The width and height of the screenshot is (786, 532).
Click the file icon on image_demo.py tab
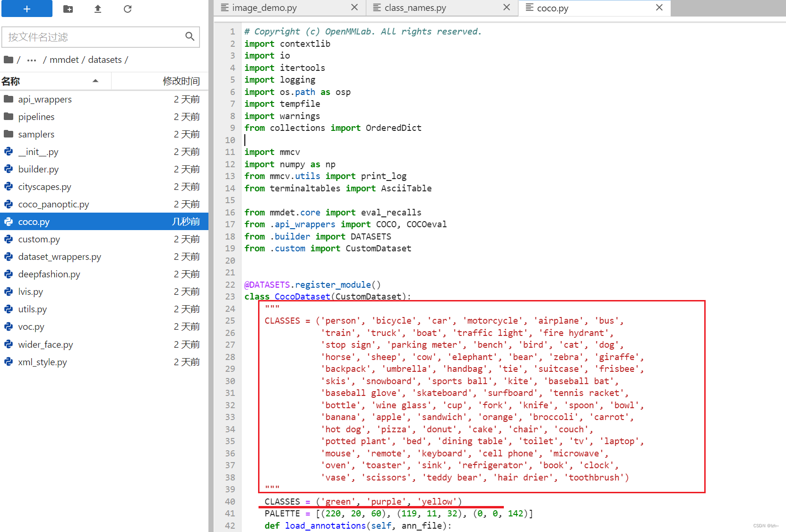(x=225, y=8)
